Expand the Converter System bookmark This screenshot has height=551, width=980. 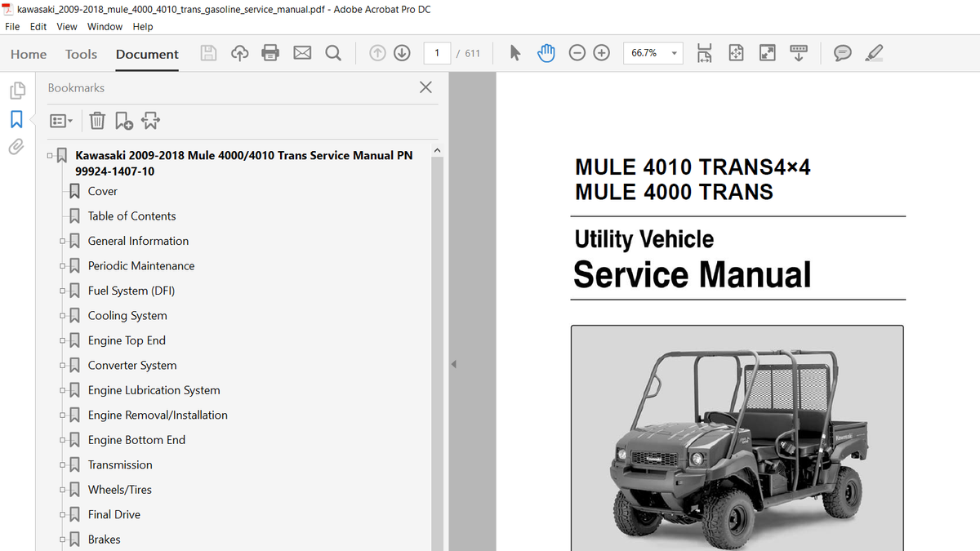(63, 366)
